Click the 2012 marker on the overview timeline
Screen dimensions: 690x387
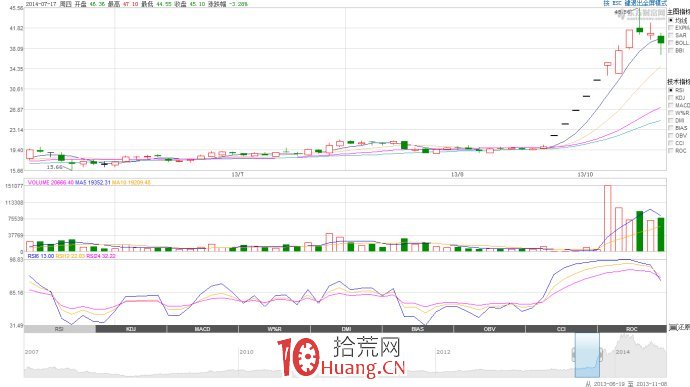[443, 352]
